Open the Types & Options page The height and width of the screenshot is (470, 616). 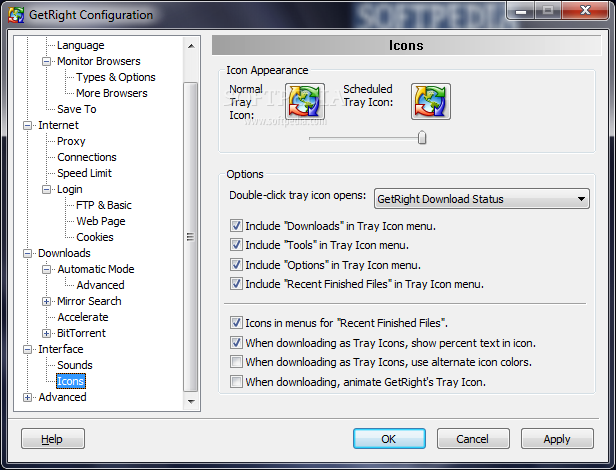[x=116, y=77]
